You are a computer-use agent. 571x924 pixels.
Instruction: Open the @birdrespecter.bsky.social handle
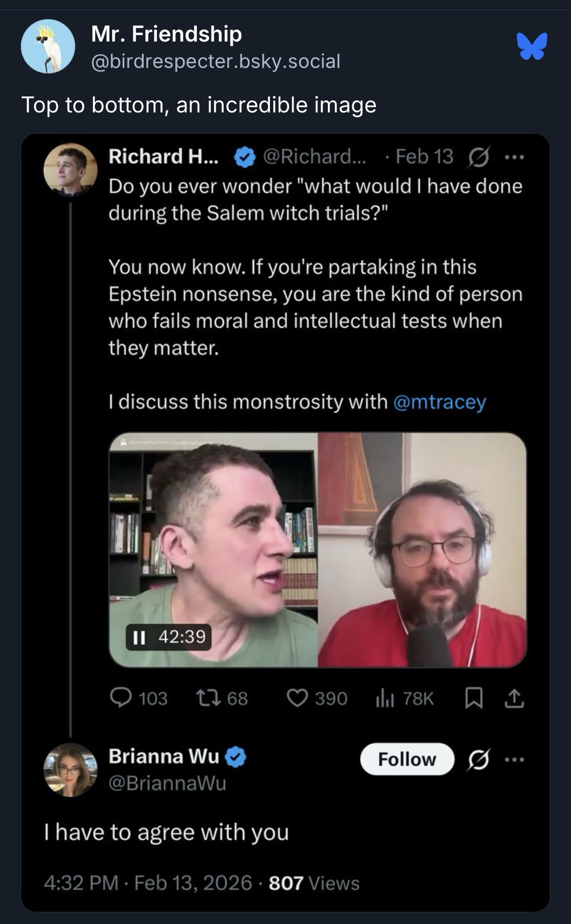(x=216, y=61)
